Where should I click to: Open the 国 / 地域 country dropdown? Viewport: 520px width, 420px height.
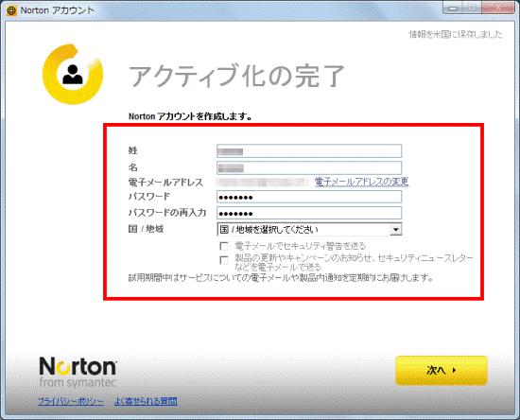[309, 229]
